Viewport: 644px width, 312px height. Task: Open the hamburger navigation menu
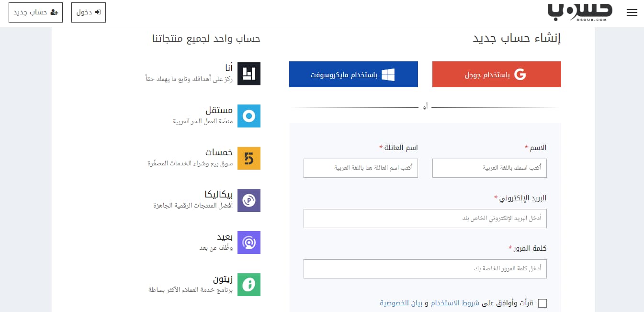[632, 12]
